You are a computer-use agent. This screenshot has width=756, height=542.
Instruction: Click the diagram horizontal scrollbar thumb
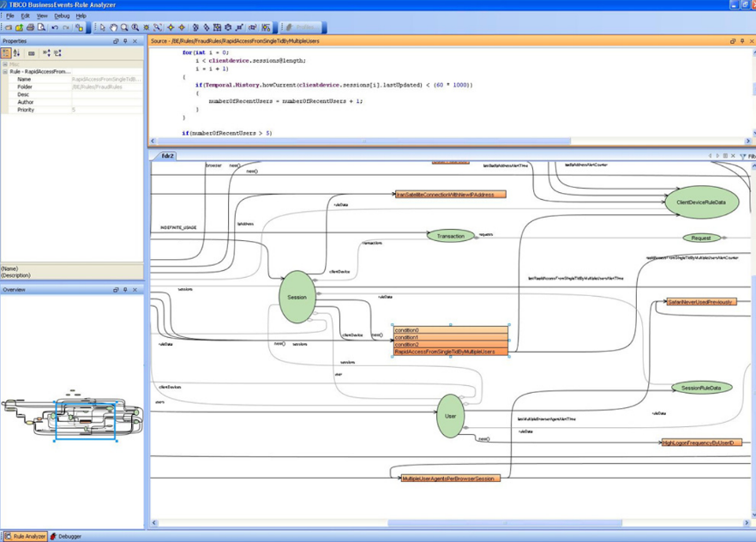click(505, 523)
